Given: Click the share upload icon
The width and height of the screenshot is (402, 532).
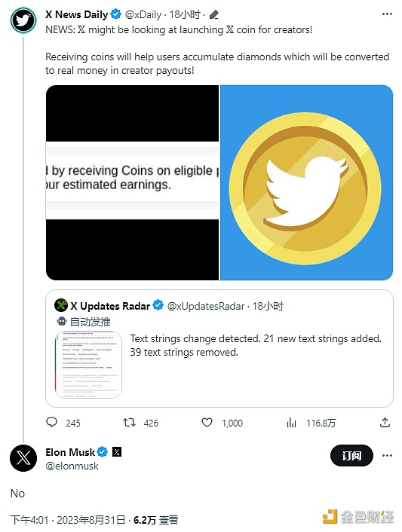Looking at the screenshot, I should coord(385,423).
